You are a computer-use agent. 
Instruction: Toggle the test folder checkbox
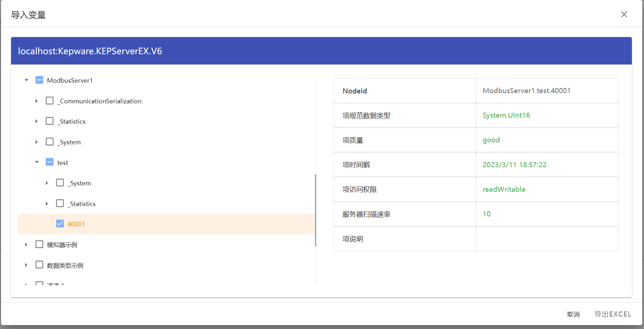tap(50, 162)
